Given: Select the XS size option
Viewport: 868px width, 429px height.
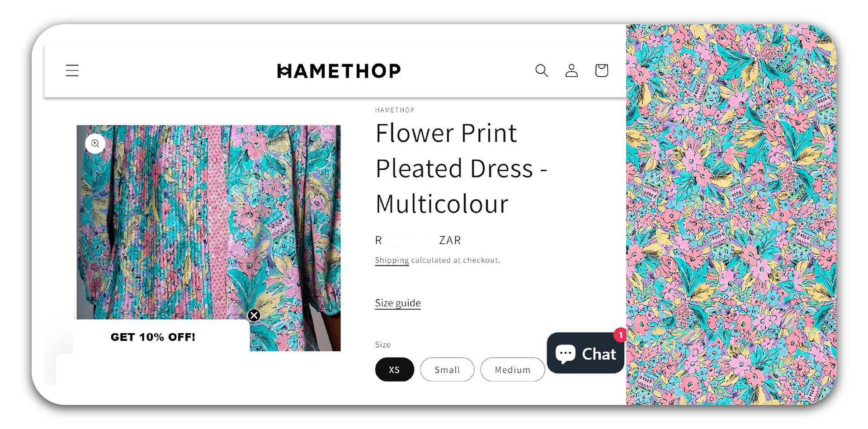Looking at the screenshot, I should tap(394, 369).
